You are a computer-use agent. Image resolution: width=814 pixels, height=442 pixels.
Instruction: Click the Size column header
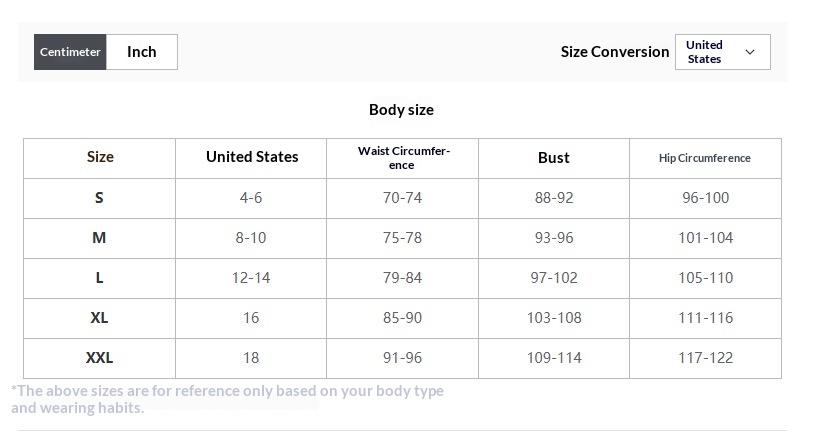pos(100,158)
